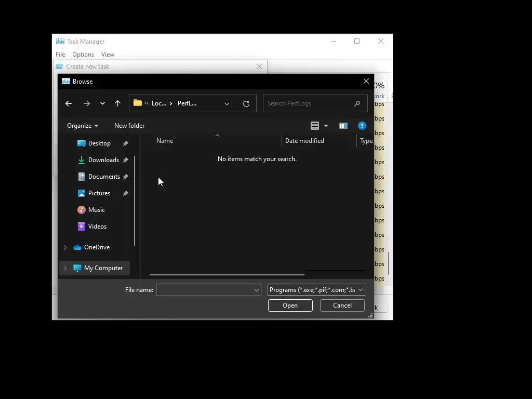The width and height of the screenshot is (532, 399).
Task: Click the yellow folder icon in address bar
Action: 137,103
